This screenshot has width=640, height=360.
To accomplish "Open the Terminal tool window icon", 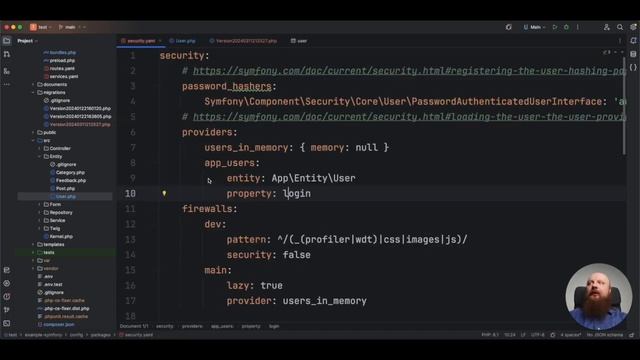I will coord(7,323).
